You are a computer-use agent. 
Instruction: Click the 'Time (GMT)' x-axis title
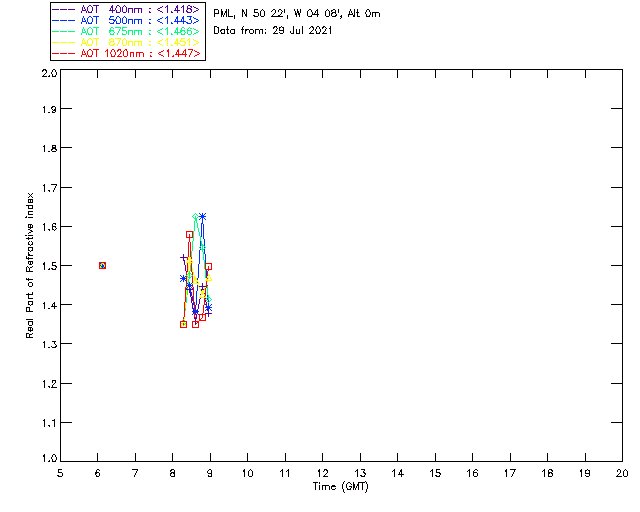point(340,487)
